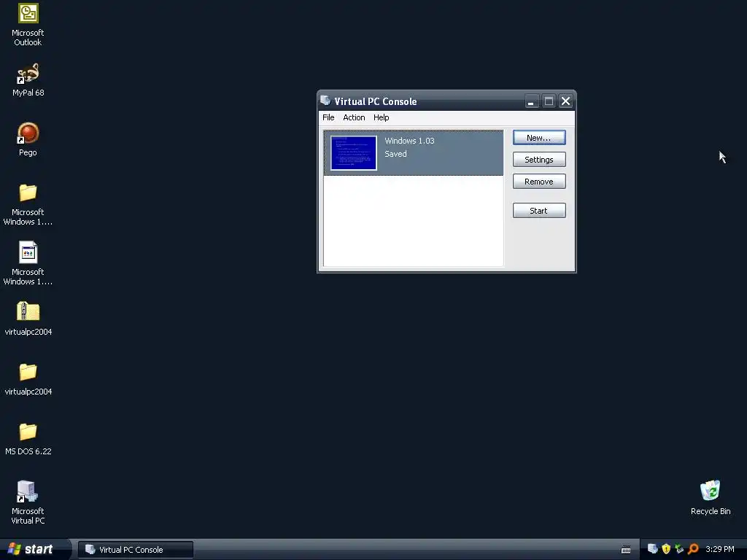Click the Virtual PC tray icon
This screenshot has height=560, width=747.
[x=653, y=549]
